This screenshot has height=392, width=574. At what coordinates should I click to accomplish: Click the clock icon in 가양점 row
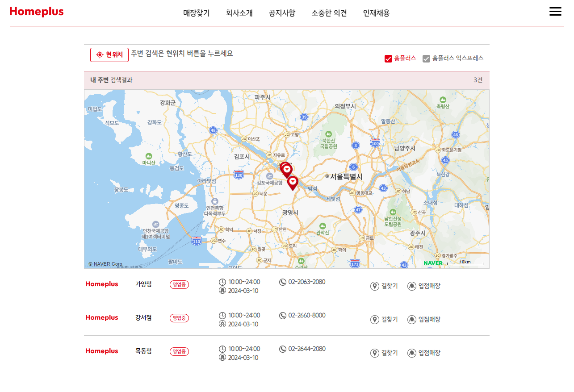coord(222,282)
